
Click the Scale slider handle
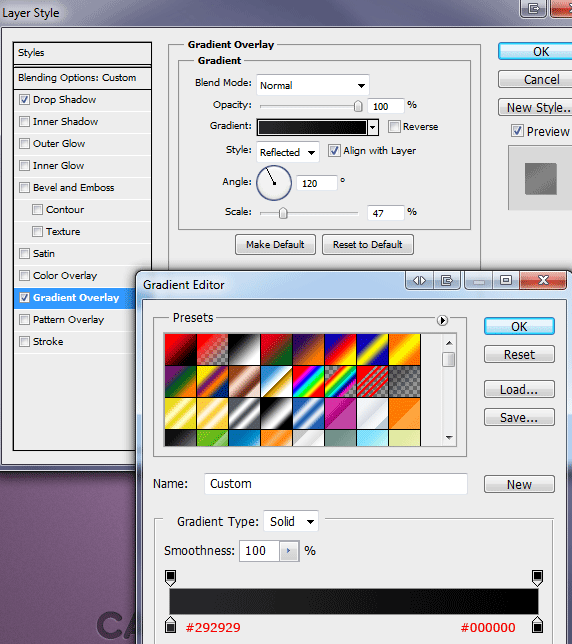pos(283,213)
